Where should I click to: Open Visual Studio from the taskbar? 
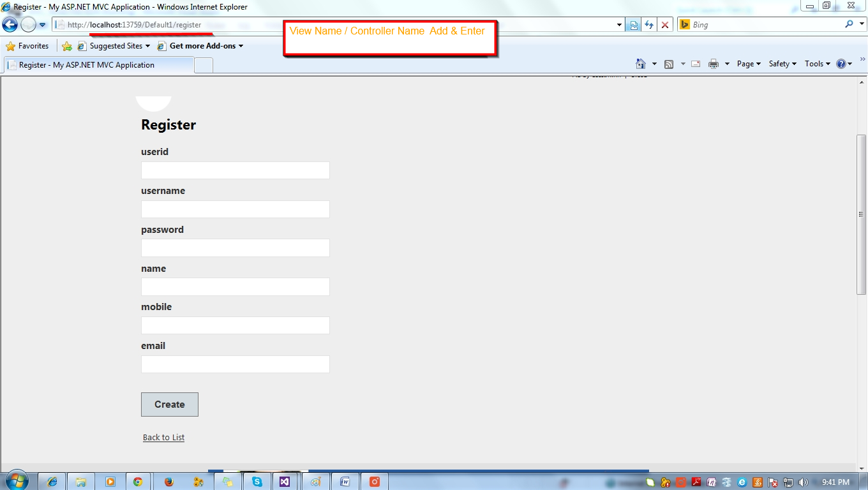point(285,482)
